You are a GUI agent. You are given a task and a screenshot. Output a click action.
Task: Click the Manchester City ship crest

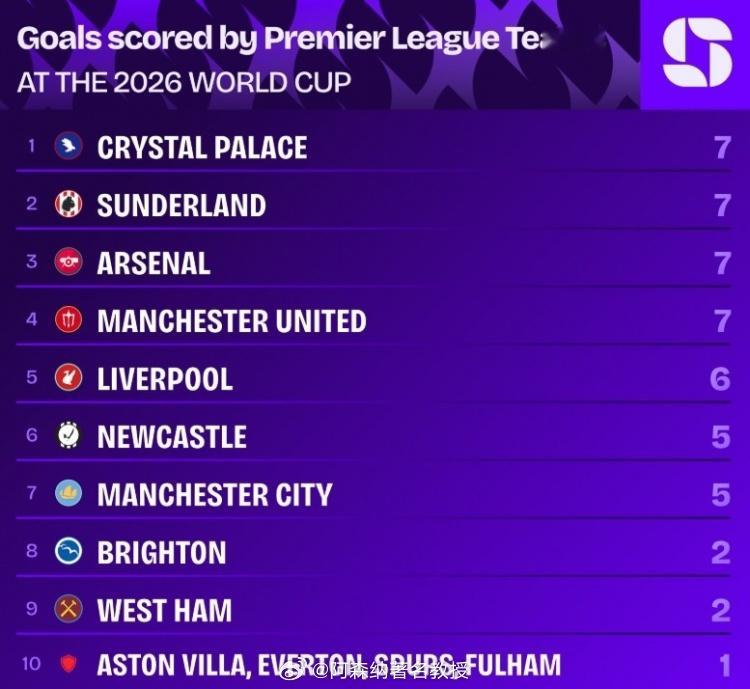click(x=68, y=493)
